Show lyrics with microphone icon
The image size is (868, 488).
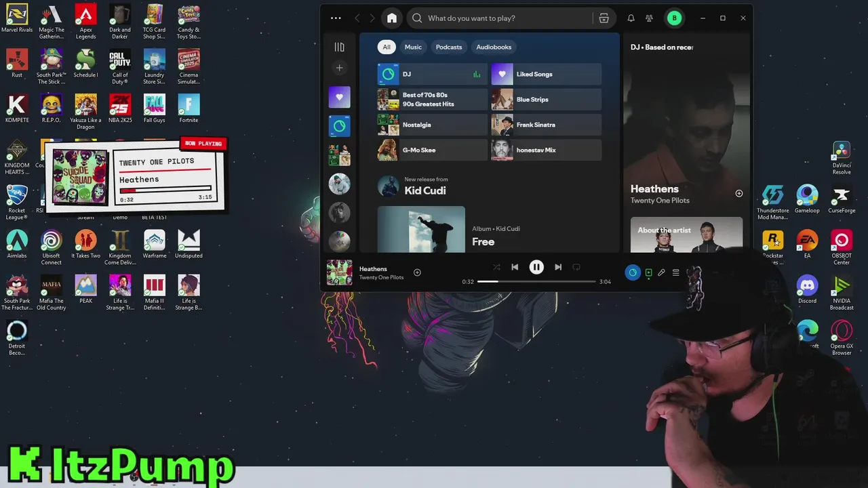tap(662, 272)
